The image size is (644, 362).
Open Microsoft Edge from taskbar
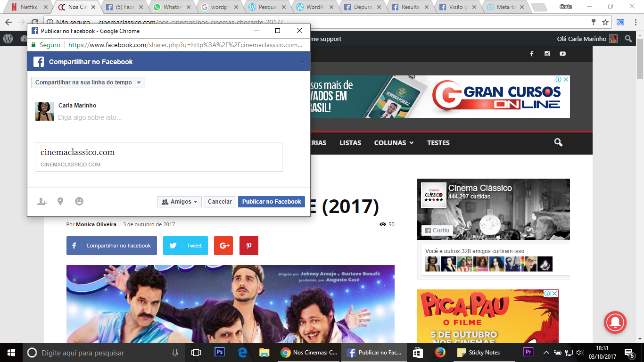242,353
